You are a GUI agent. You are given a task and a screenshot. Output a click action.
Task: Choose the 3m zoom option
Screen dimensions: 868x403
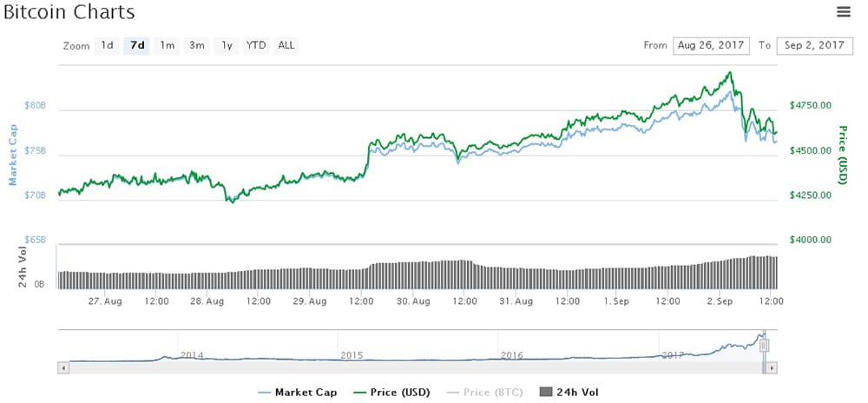(x=196, y=45)
